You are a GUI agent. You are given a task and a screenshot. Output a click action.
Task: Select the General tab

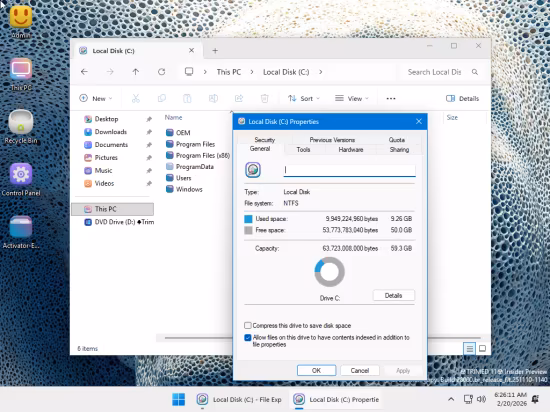pyautogui.click(x=260, y=149)
